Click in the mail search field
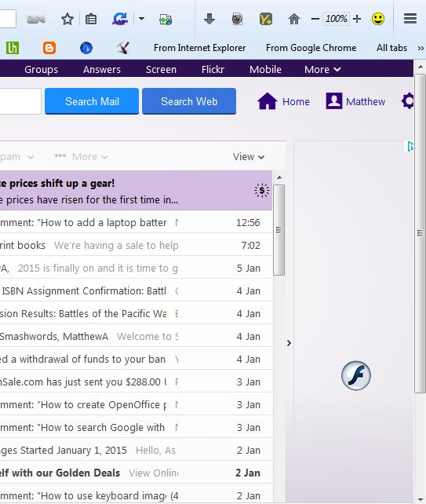The image size is (426, 504). tap(20, 101)
